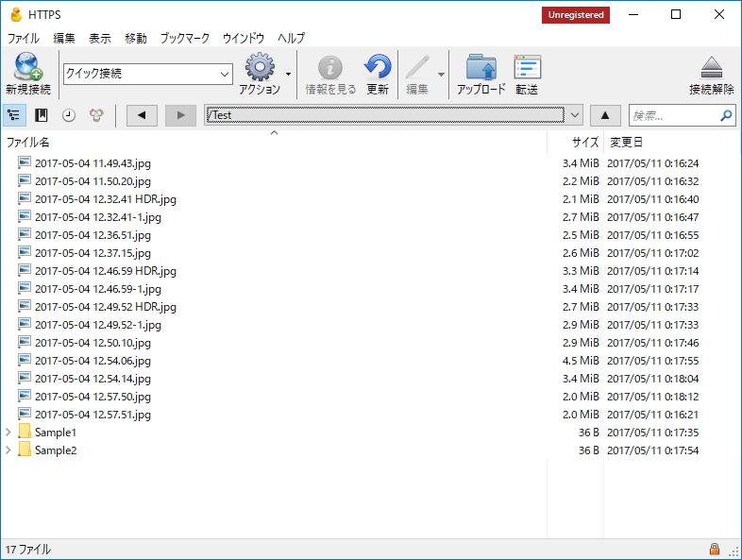Screen dimensions: 742x560
Task: Select file 2017-05-04 12.54.14.jpg
Action: click(x=93, y=379)
